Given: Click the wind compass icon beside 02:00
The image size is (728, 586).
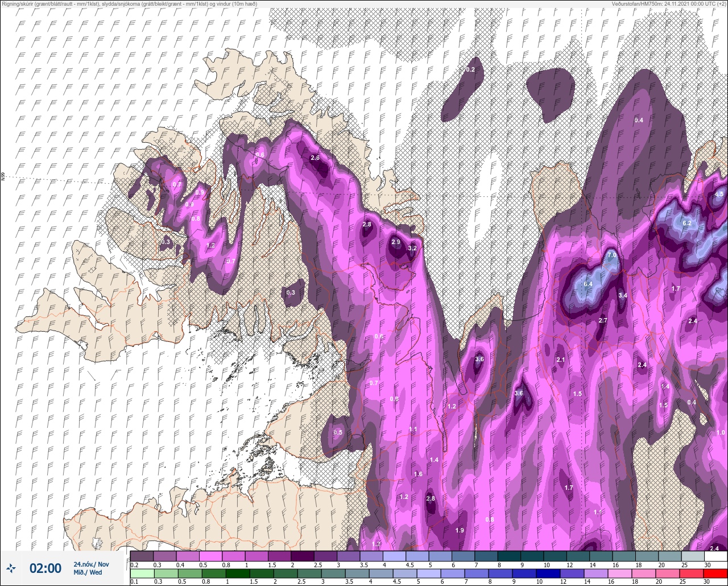Looking at the screenshot, I should (11, 568).
